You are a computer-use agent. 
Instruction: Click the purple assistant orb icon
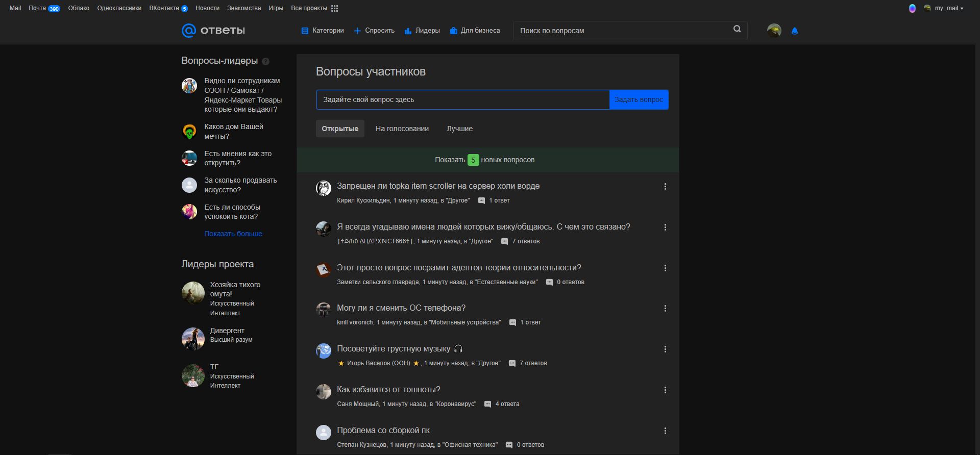(x=912, y=8)
